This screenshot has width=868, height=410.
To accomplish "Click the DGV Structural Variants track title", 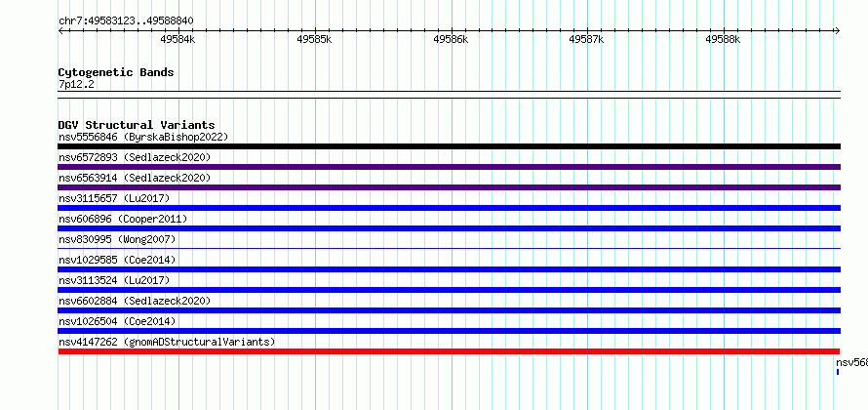I will pos(137,125).
